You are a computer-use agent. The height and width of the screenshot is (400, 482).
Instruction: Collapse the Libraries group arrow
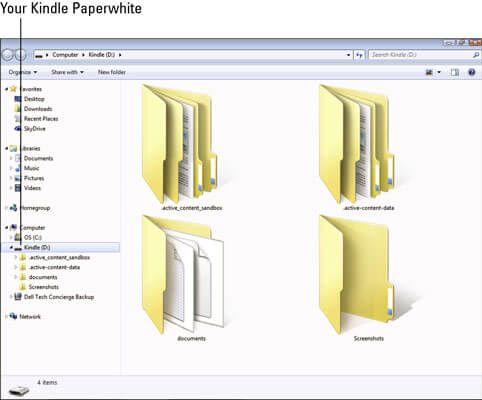6,148
